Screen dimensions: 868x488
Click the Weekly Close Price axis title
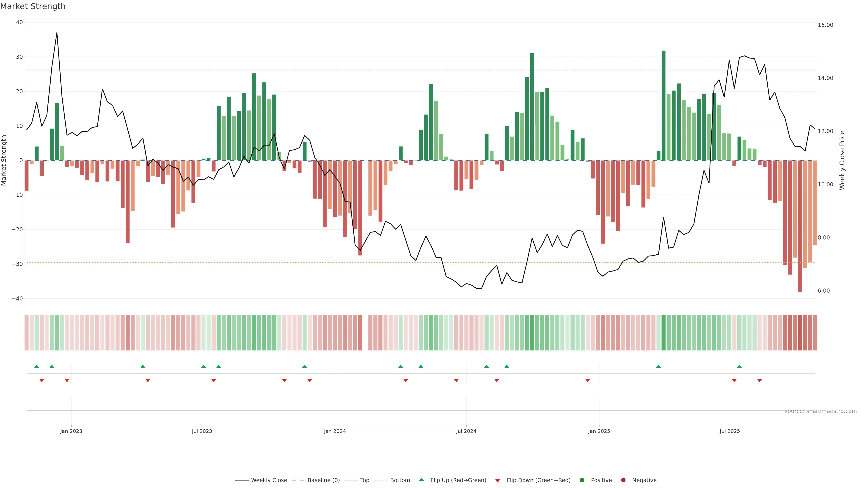842,160
